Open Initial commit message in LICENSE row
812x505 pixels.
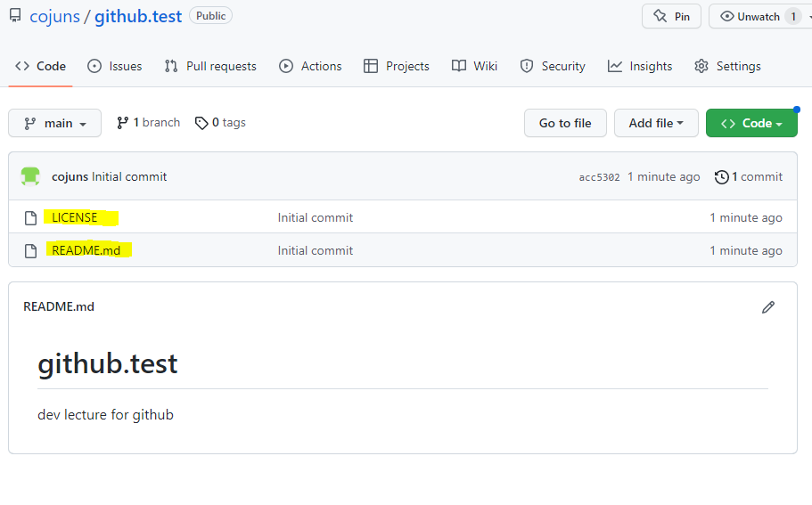316,218
